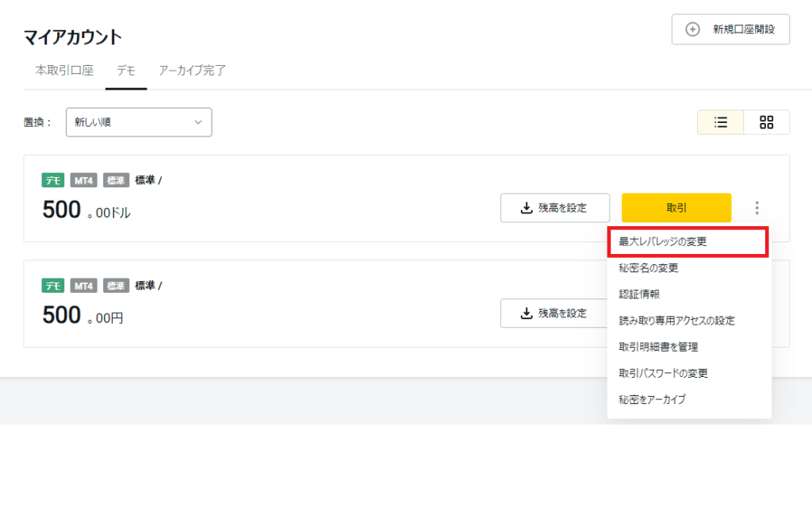Switch to grid view layout icon
The image size is (812, 527).
point(766,122)
